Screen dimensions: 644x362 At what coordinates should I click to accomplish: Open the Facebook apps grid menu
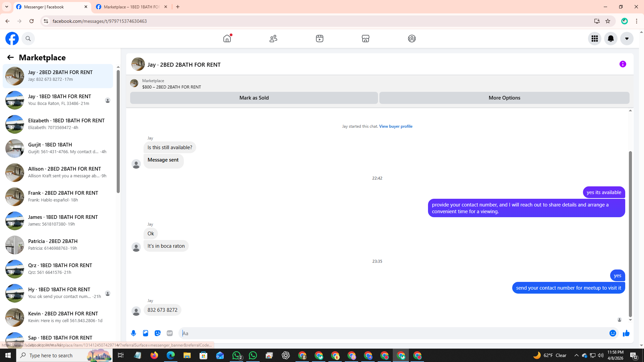[x=594, y=39]
